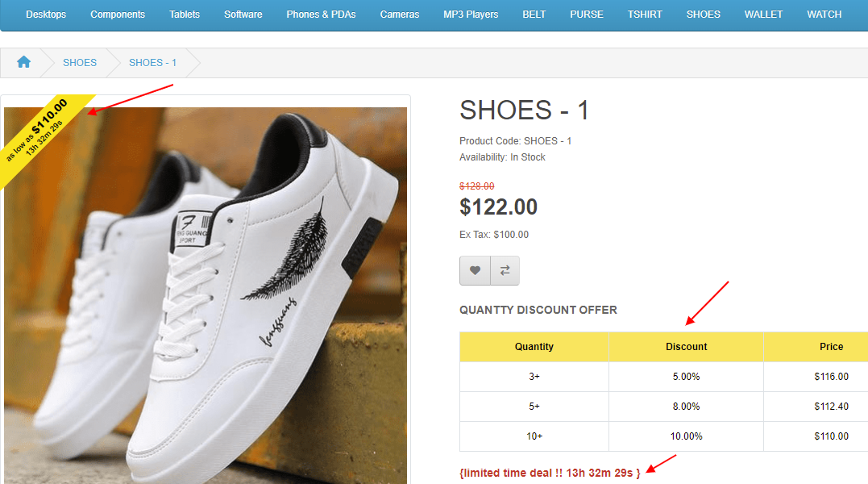Viewport: 868px width, 484px height.
Task: Open WALLET category
Action: pyautogui.click(x=763, y=15)
